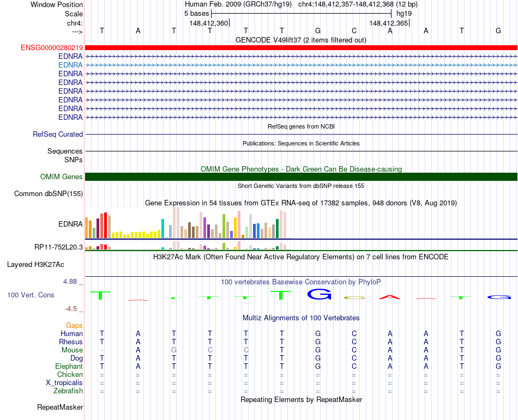Click the Zebrafish alignment row label
This screenshot has height=420, width=518.
pos(68,391)
